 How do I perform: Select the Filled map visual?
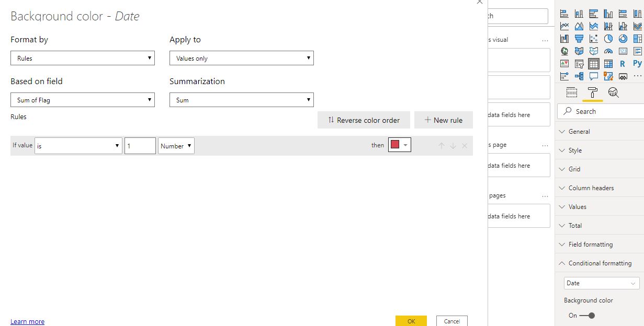coord(579,51)
